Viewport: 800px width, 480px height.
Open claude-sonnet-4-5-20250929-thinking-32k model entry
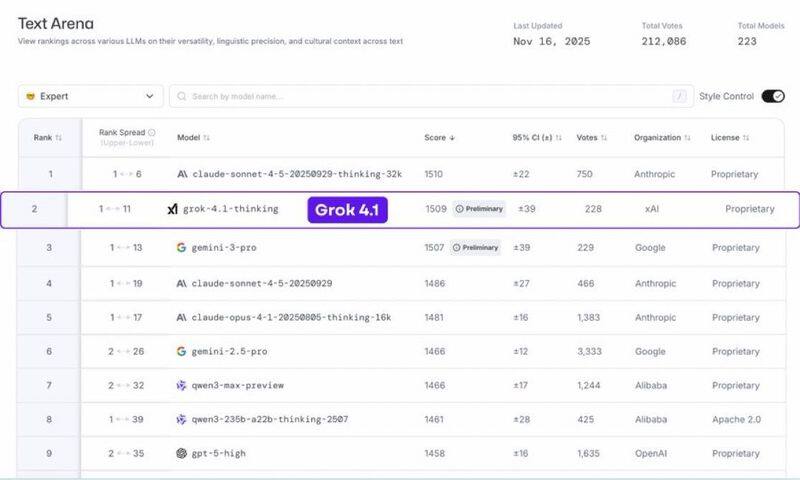(297, 174)
